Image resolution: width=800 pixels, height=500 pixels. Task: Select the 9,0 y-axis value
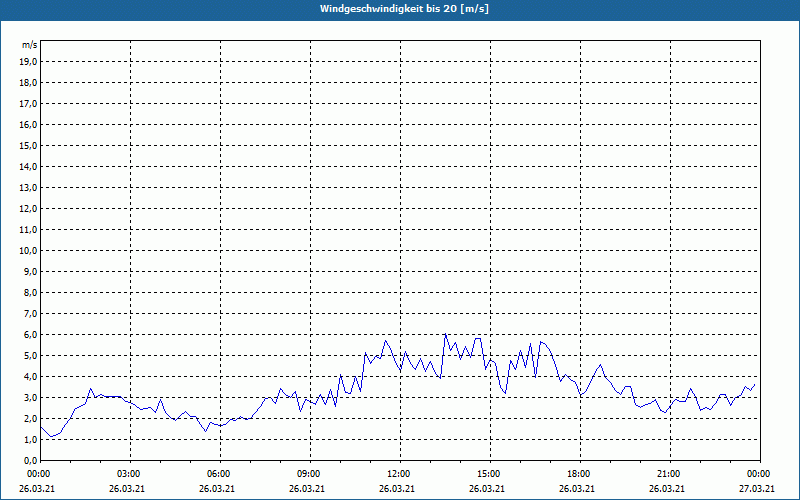[30, 271]
